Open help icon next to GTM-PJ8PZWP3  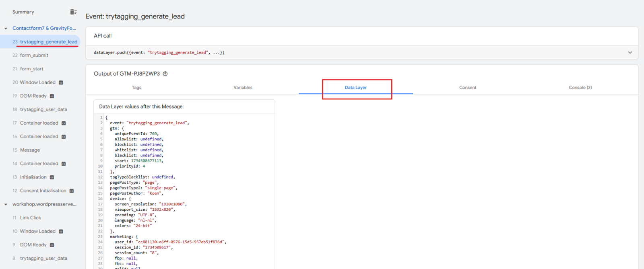(165, 74)
